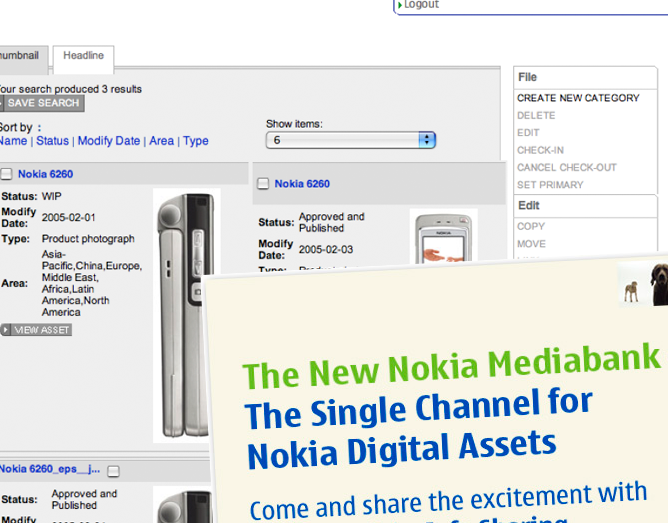Click the VIEW ASSET button
This screenshot has width=668, height=523.
tap(36, 330)
